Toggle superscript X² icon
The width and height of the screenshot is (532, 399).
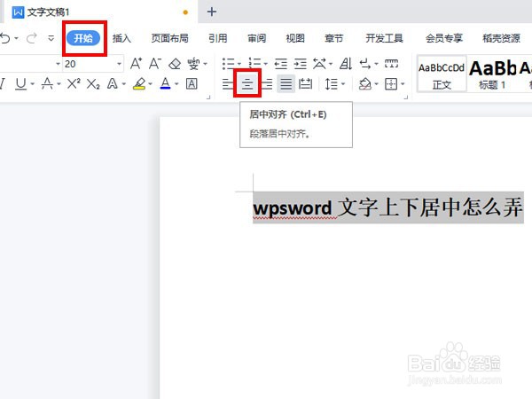74,83
